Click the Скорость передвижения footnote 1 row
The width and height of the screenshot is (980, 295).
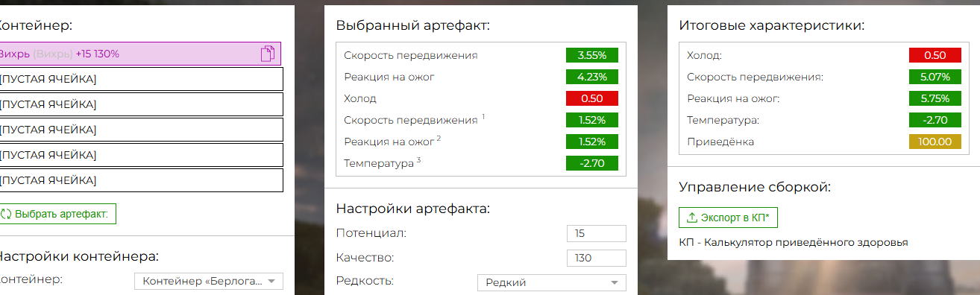[481, 120]
